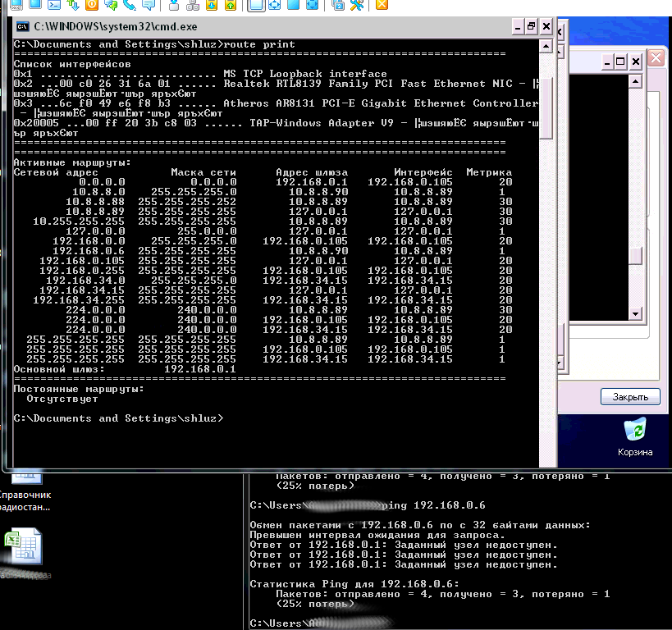Click the green-blue file transfer arrows icon
The image size is (672, 630).
click(73, 5)
